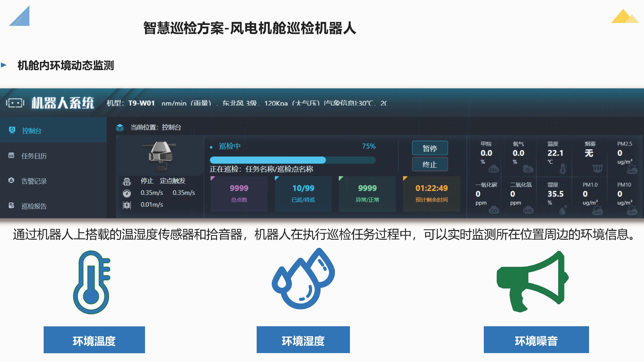This screenshot has width=644, height=362.
Task: Click the large thermometer icon
Action: (92, 282)
